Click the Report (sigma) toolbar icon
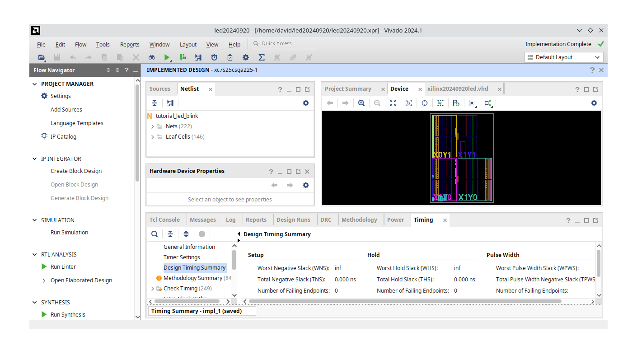This screenshot has height=364, width=637. tap(262, 57)
